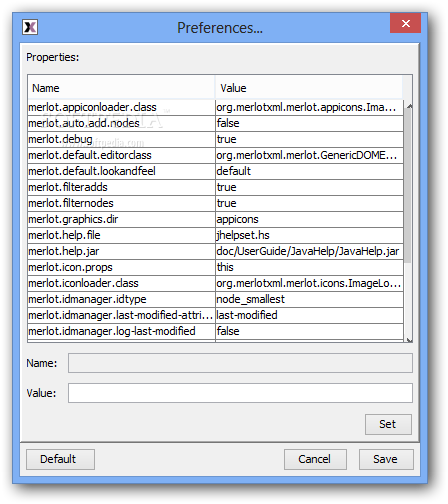Image resolution: width=448 pixels, height=504 pixels.
Task: Select the merlot.filternodes property
Action: coord(121,203)
